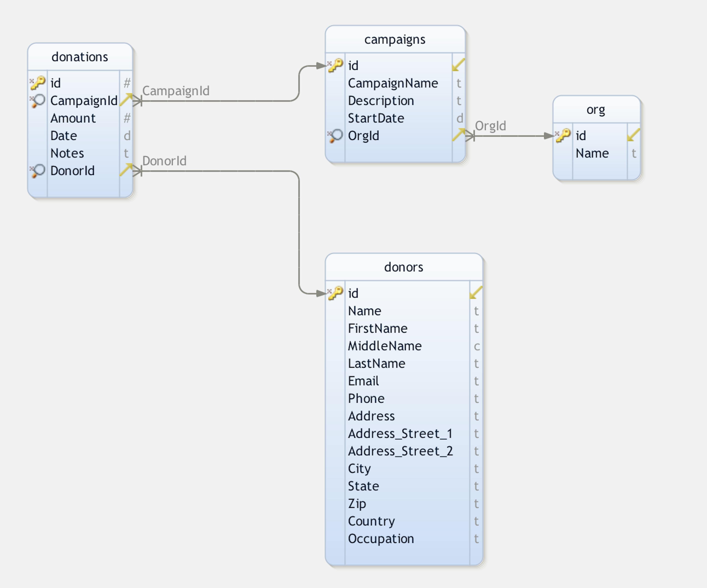Screen dimensions: 707x588
Task: Click the donors id primary key icon
Action: pos(335,293)
